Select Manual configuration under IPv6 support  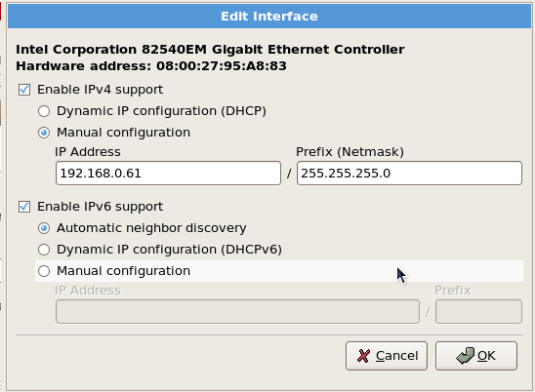[44, 271]
